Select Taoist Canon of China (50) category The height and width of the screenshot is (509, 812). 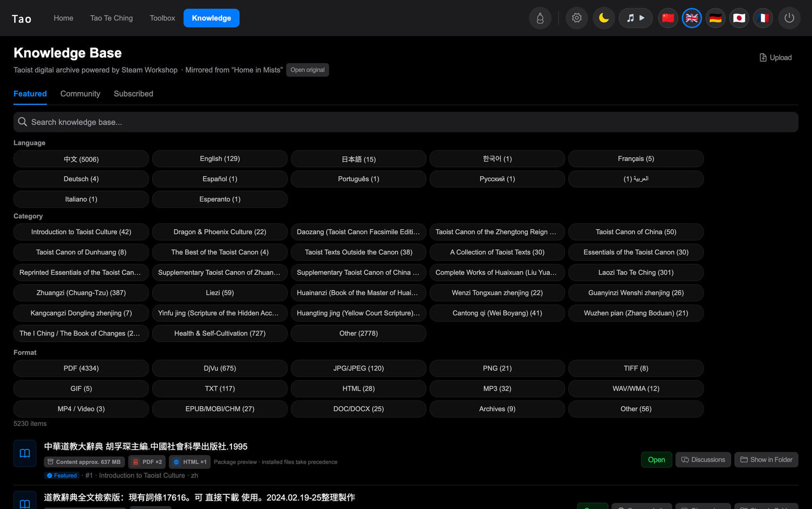[636, 232]
